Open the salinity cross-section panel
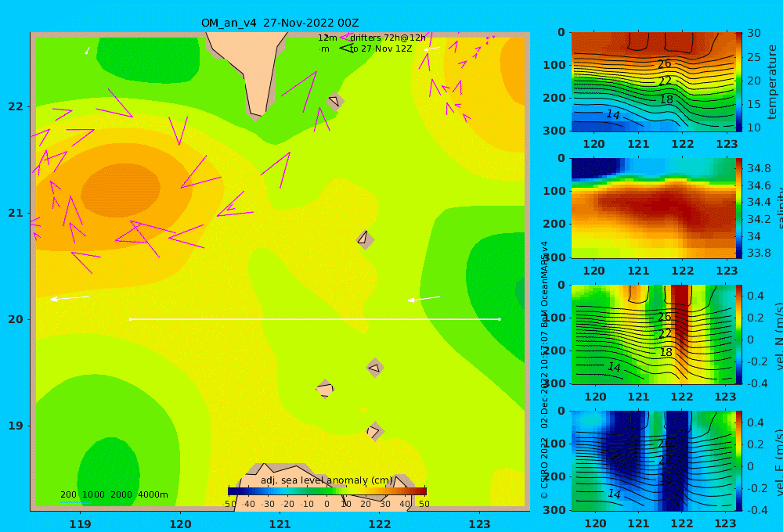This screenshot has height=532, width=783. coord(654,208)
